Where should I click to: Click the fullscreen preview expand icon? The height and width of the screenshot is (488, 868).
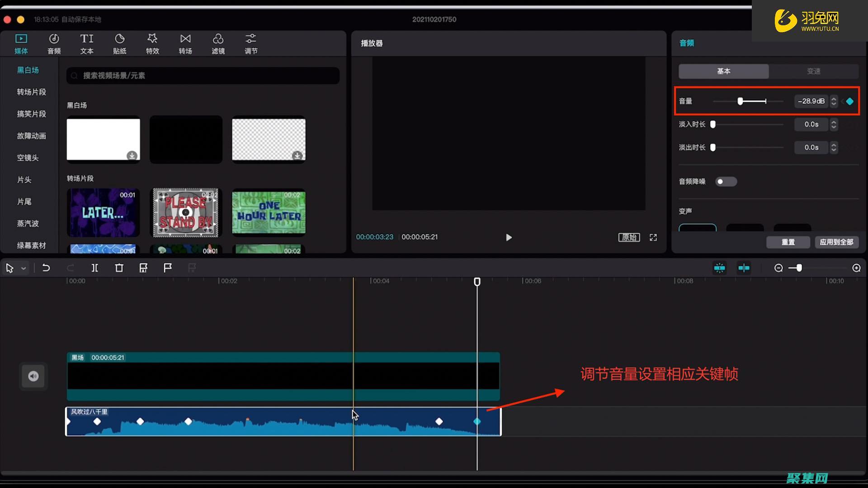(653, 237)
